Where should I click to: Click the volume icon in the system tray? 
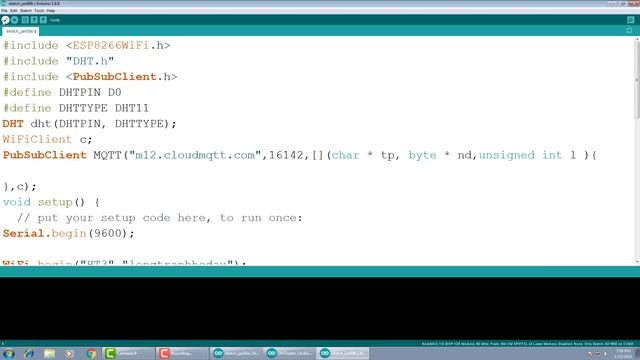606,354
